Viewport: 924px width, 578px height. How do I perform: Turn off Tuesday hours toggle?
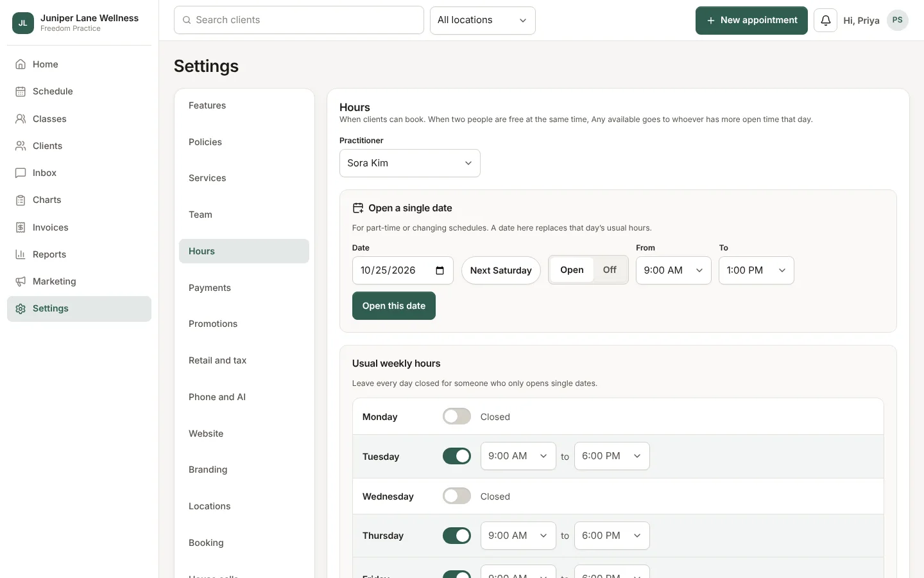tap(457, 456)
